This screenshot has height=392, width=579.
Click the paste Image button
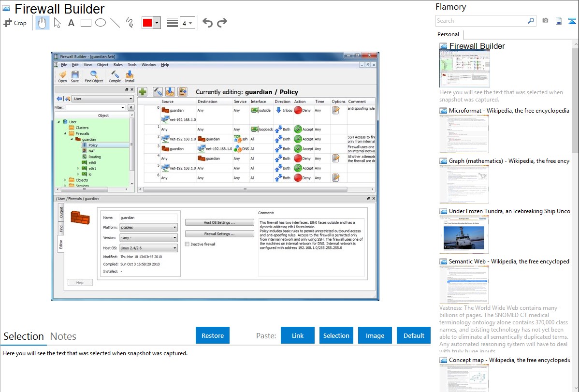pyautogui.click(x=375, y=335)
